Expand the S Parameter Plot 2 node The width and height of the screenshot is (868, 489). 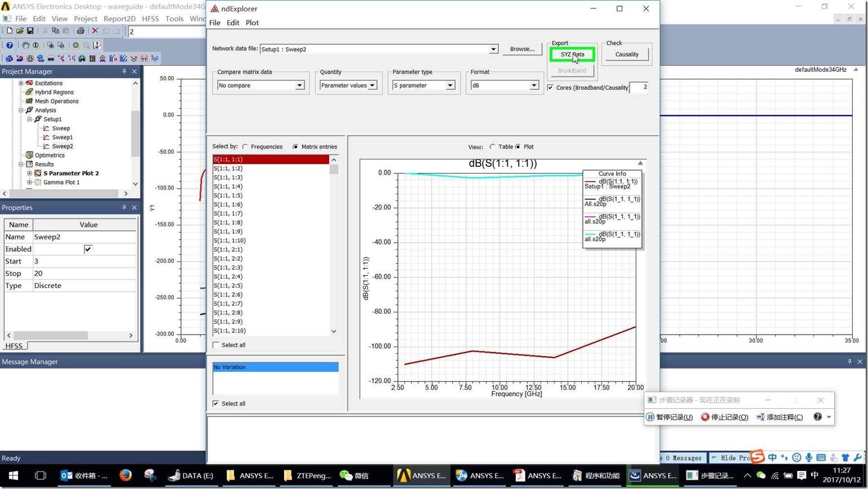click(30, 173)
